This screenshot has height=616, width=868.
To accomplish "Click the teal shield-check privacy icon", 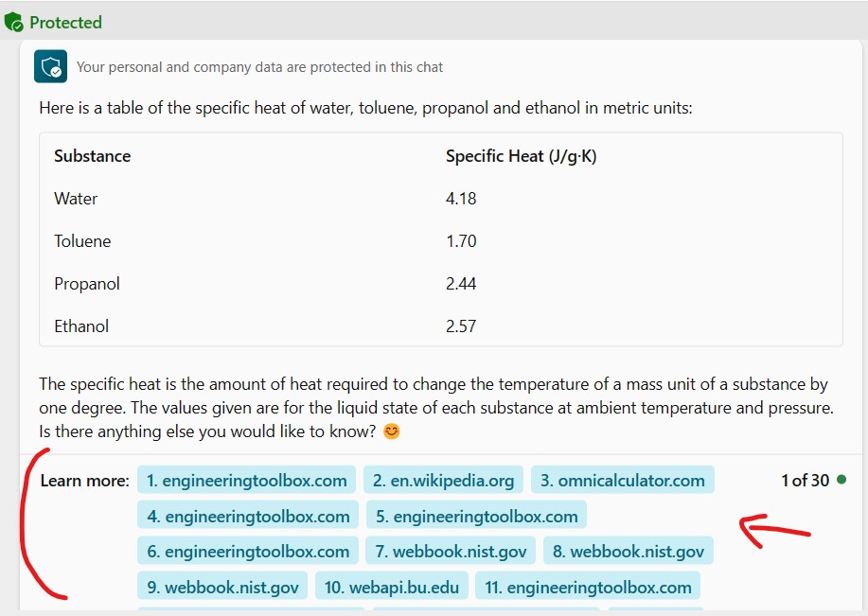I will (x=50, y=66).
